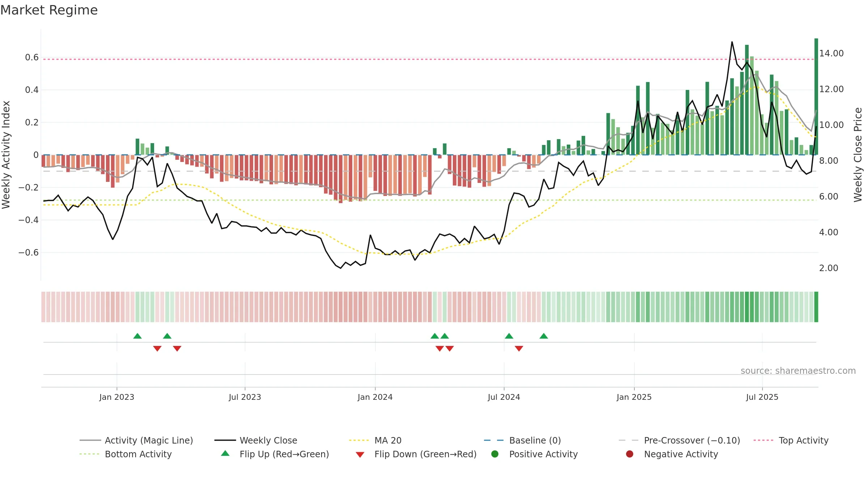This screenshot has width=868, height=488.
Task: Click the red Negative Activity legend dot
Action: pos(630,454)
